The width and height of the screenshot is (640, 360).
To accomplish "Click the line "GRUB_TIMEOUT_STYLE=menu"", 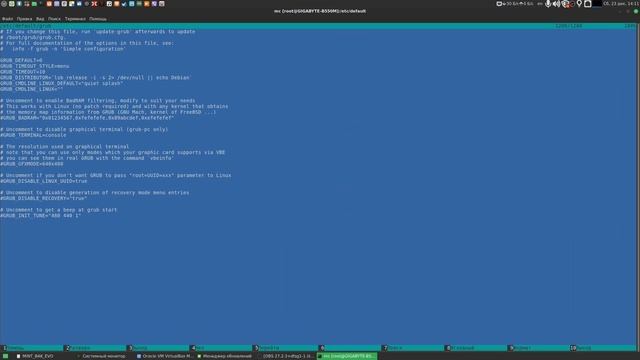I will point(35,66).
